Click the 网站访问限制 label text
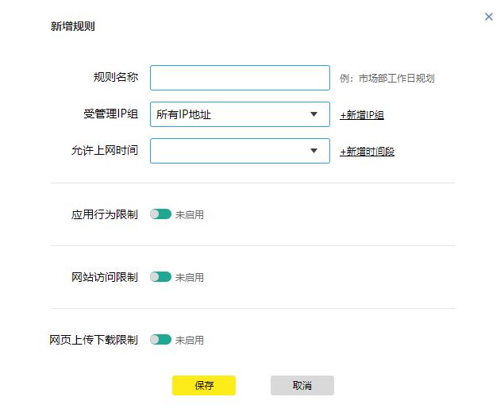The height and width of the screenshot is (420, 504). click(x=105, y=277)
